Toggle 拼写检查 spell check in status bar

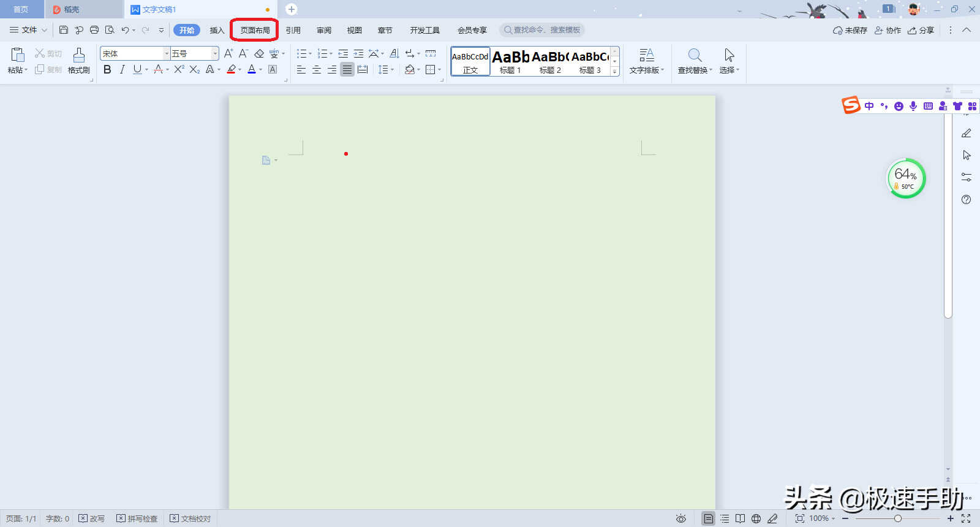tap(137, 518)
